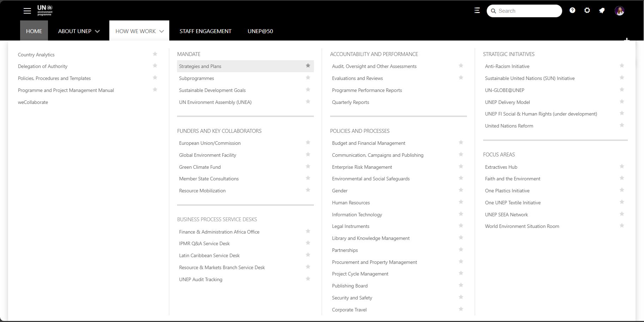
Task: Star IPMR Q&A Service Desk
Action: (x=308, y=243)
